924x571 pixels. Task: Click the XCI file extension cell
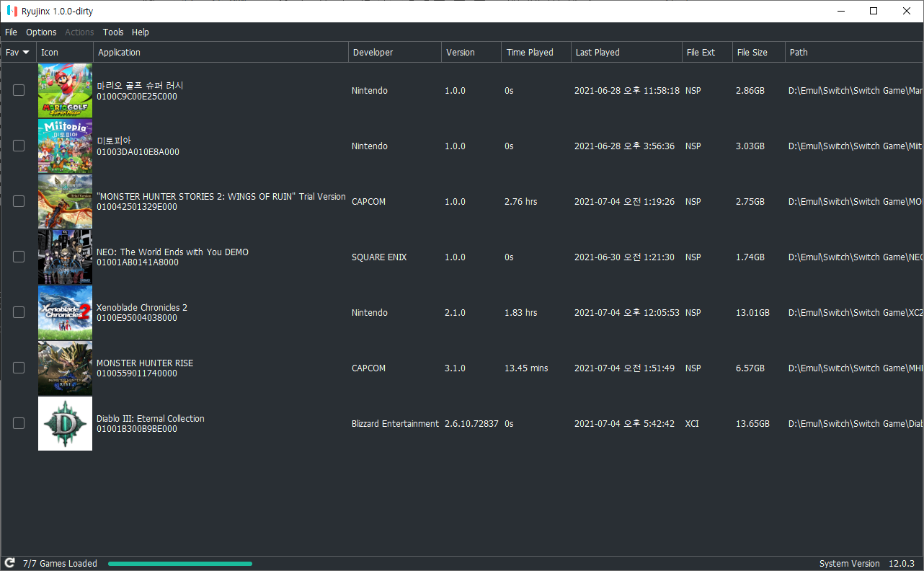pyautogui.click(x=692, y=424)
